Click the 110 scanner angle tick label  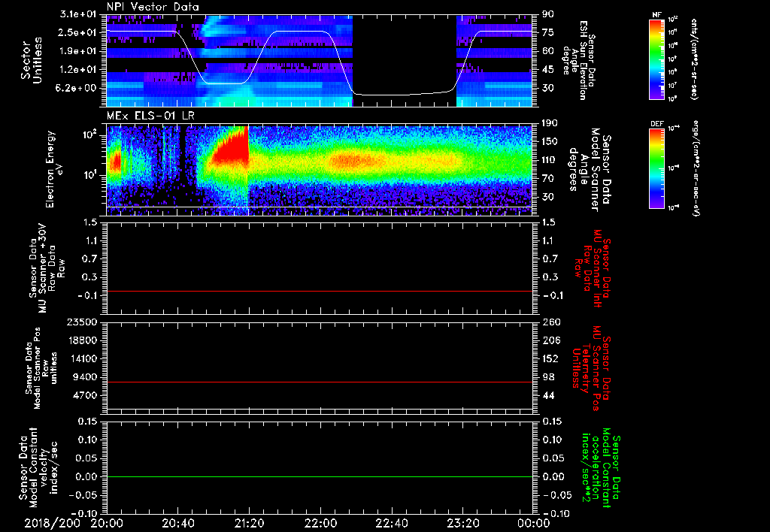pos(550,159)
